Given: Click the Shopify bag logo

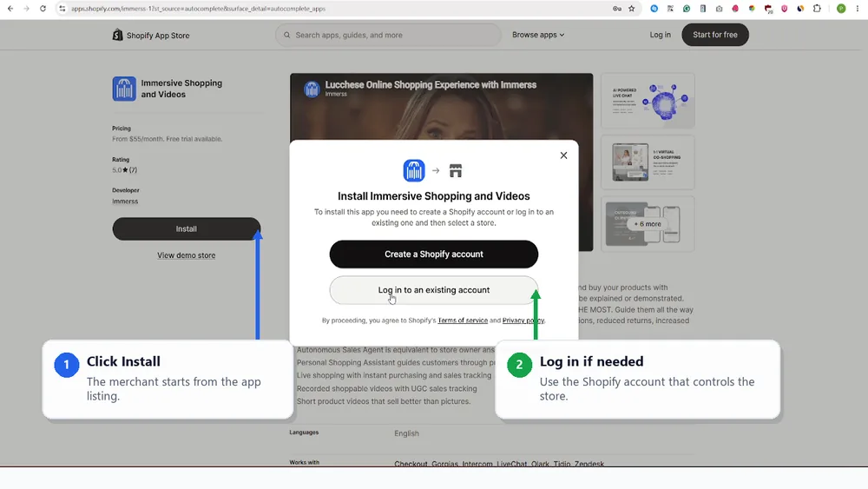Looking at the screenshot, I should pyautogui.click(x=117, y=35).
